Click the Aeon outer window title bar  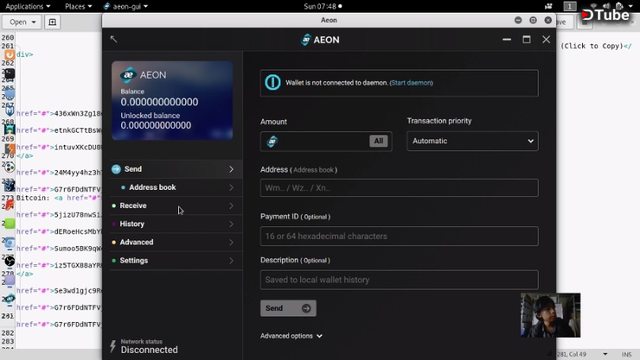coord(329,20)
